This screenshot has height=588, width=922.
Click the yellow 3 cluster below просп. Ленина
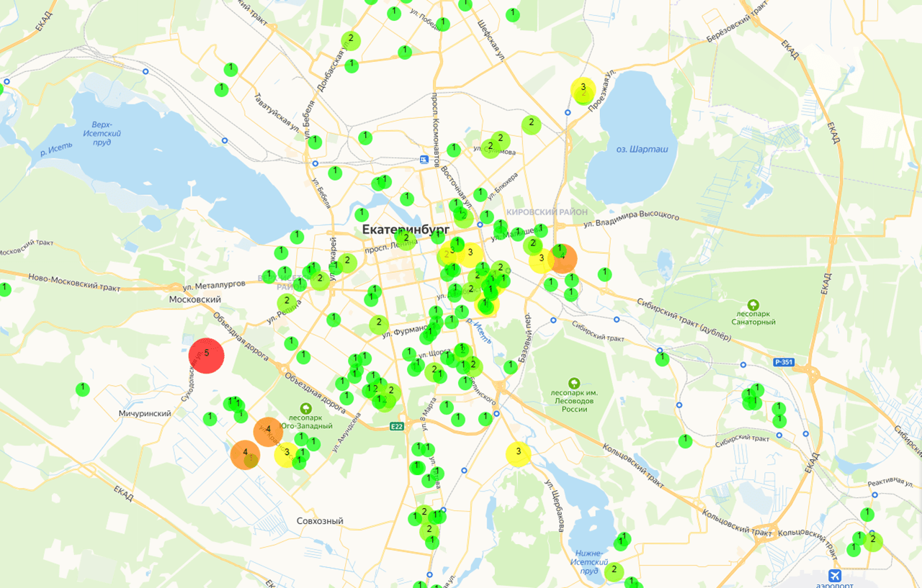(x=470, y=254)
